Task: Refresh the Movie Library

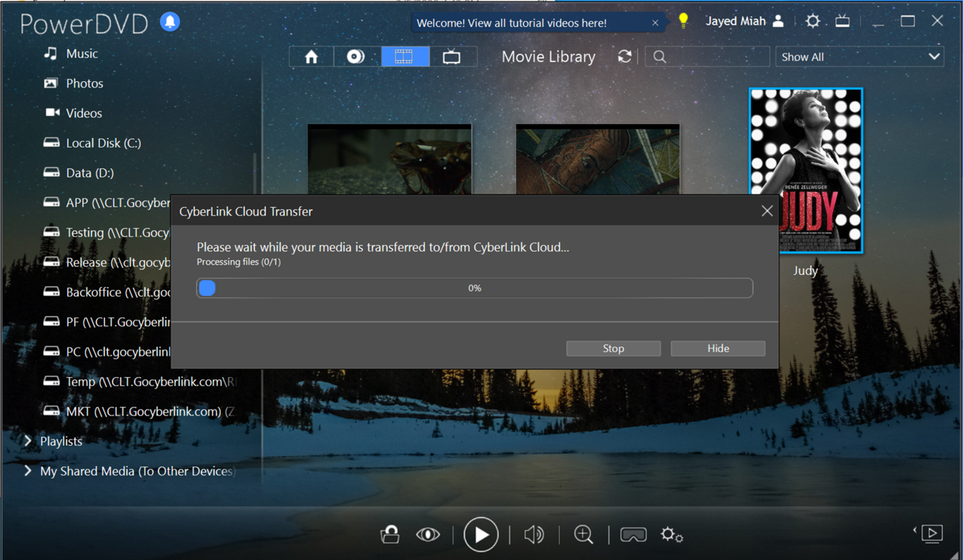Action: pos(625,57)
